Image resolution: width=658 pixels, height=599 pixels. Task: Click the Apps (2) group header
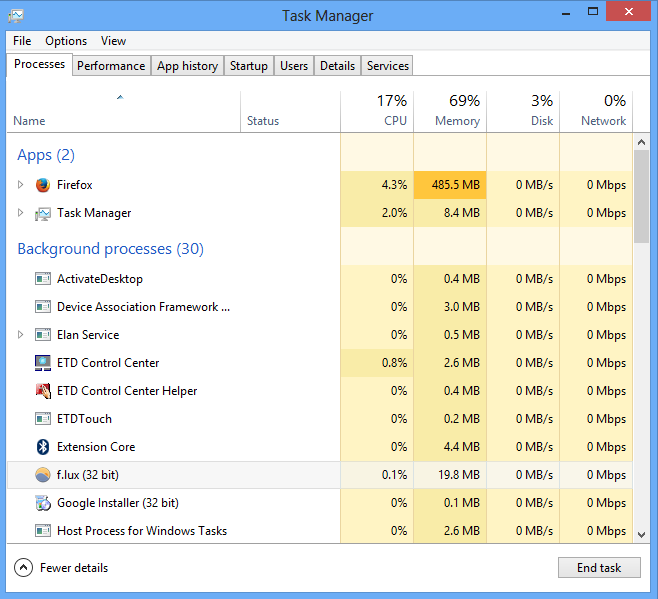[x=46, y=155]
